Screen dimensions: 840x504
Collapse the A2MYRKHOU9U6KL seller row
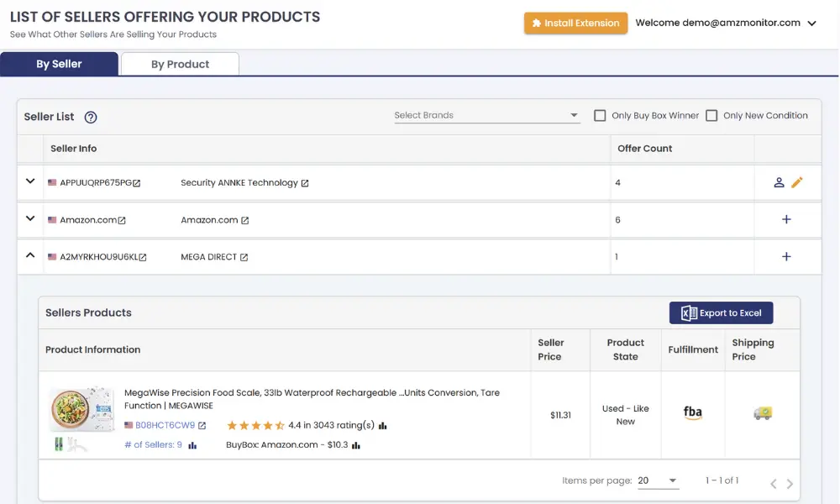(x=30, y=255)
